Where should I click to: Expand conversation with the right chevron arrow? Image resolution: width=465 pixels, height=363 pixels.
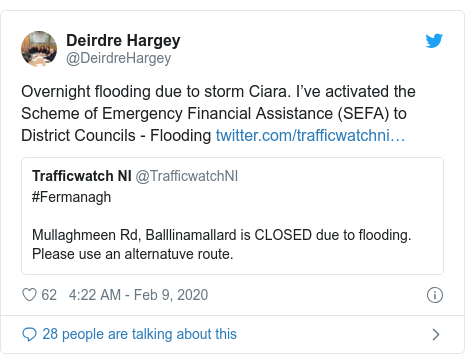click(435, 334)
